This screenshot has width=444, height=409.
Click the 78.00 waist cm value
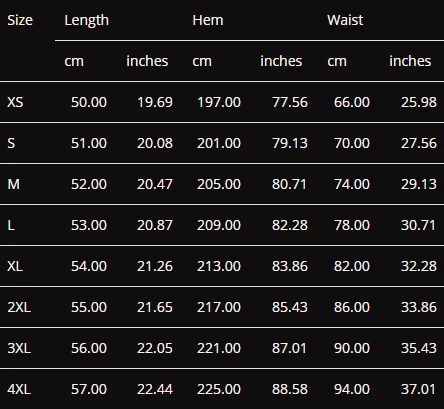pos(352,225)
